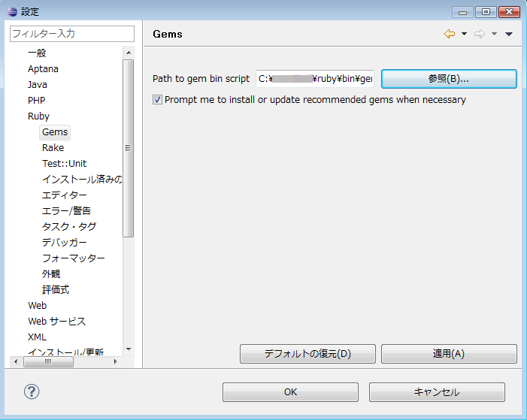Select Web in the preferences tree
This screenshot has width=527, height=420.
point(38,306)
